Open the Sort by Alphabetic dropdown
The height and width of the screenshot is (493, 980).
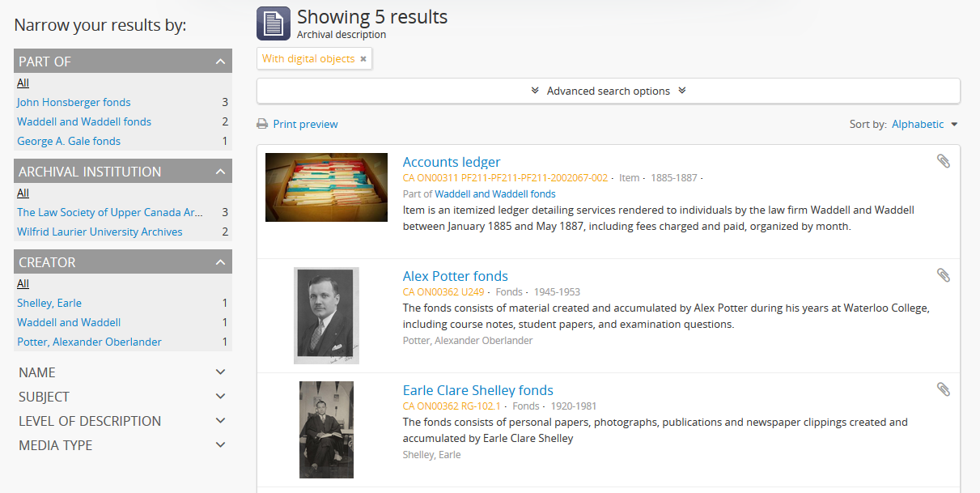924,125
